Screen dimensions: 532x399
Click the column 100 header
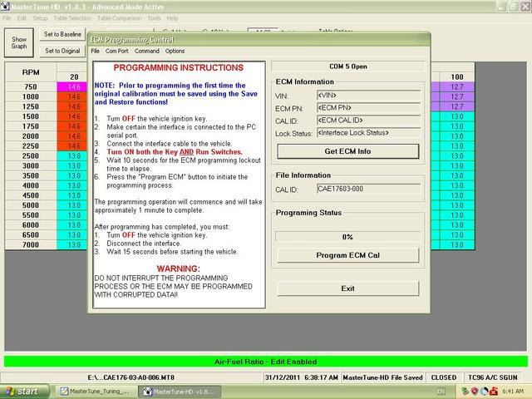457,77
